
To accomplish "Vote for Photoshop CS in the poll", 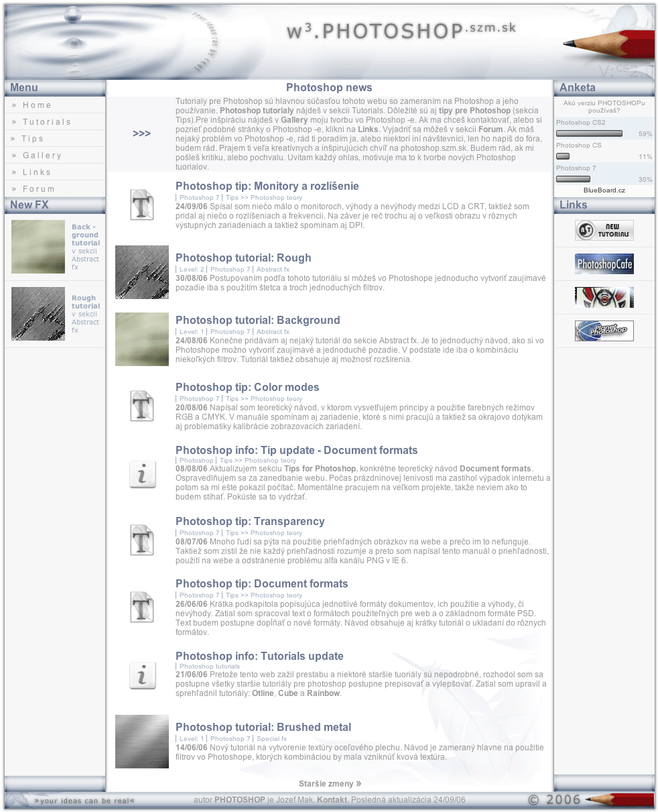I will 578,146.
